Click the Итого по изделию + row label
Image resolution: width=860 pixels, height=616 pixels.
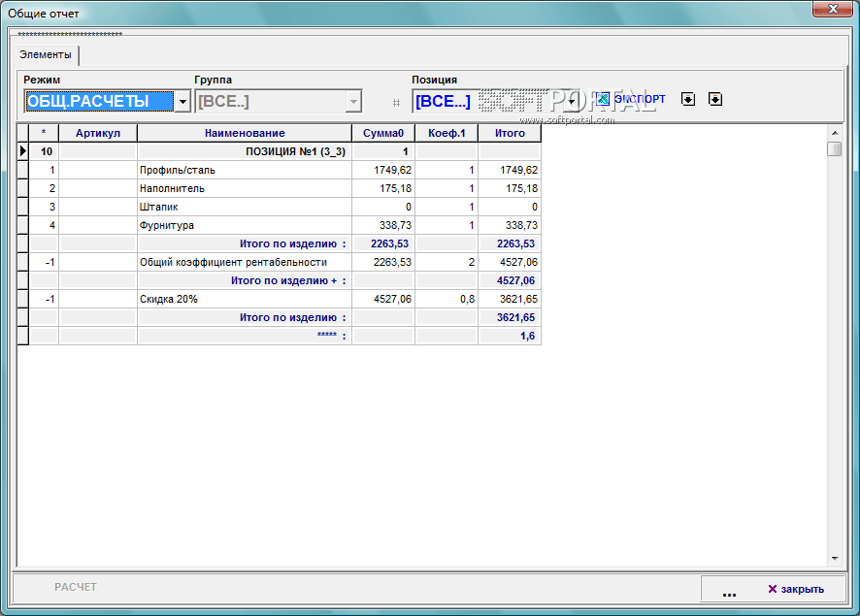point(288,280)
